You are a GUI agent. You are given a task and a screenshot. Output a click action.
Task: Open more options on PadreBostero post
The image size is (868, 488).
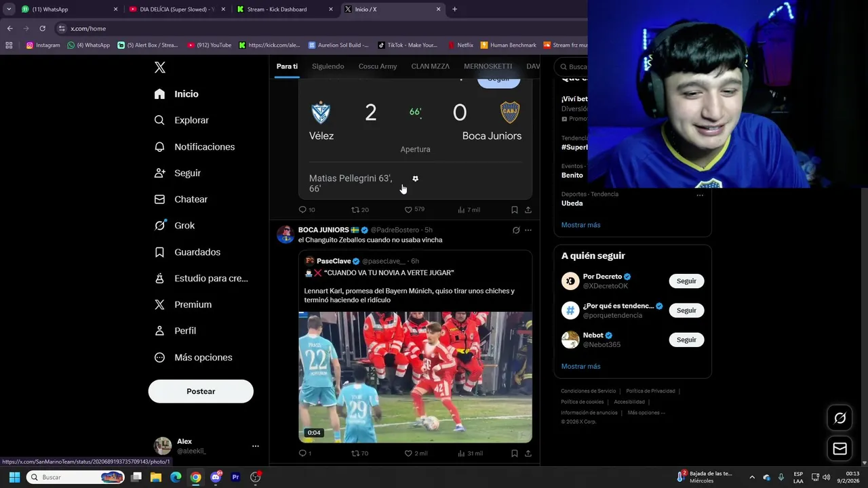coord(528,230)
